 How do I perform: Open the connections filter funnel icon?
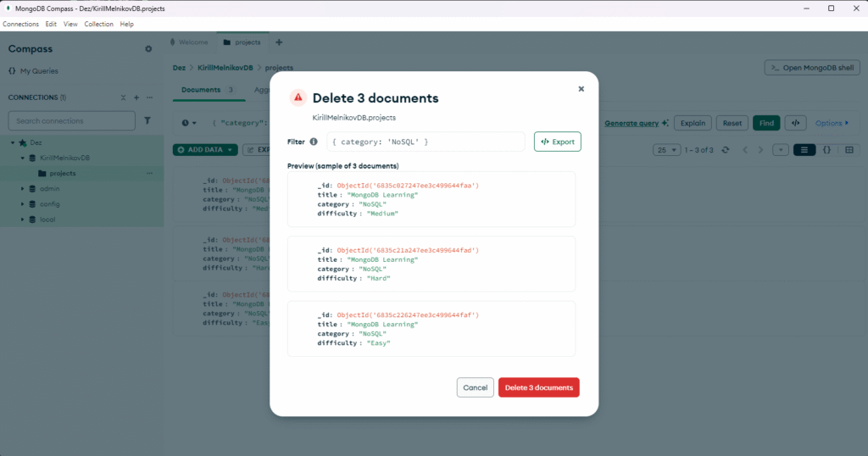click(x=147, y=120)
